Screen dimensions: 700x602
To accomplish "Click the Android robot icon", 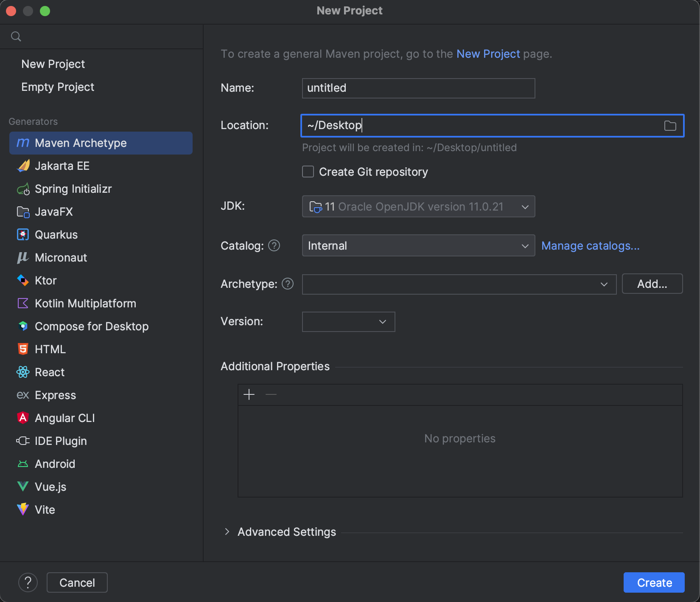I will coord(23,464).
